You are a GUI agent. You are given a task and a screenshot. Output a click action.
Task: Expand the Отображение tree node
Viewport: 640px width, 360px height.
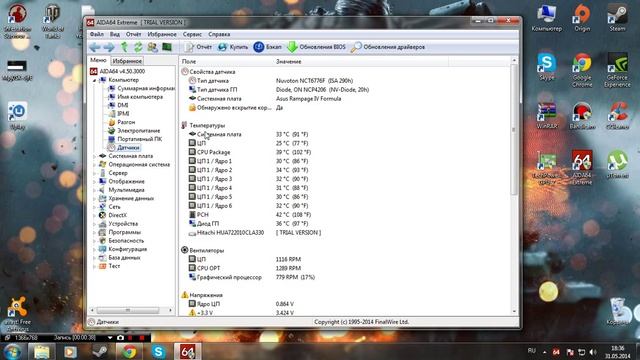pyautogui.click(x=94, y=181)
